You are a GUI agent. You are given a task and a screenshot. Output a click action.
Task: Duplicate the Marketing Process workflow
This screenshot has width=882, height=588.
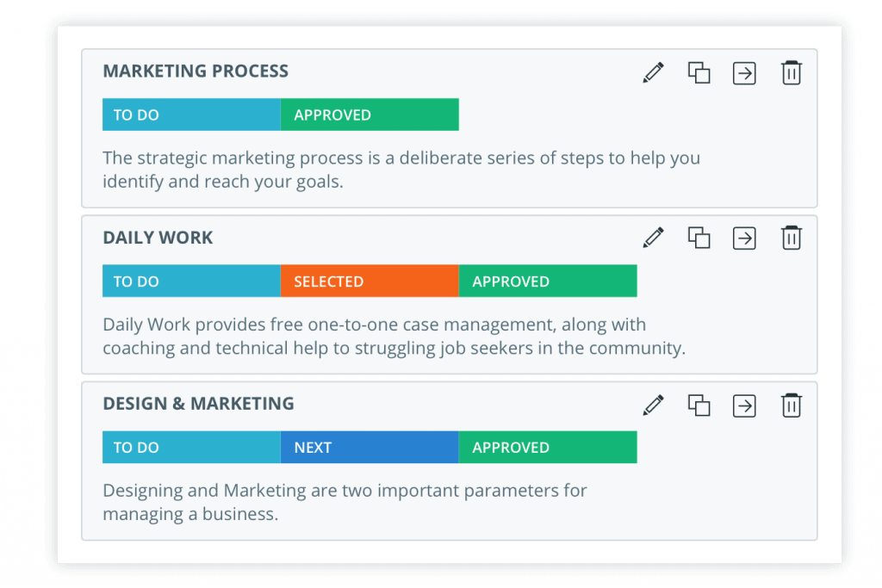pyautogui.click(x=699, y=72)
